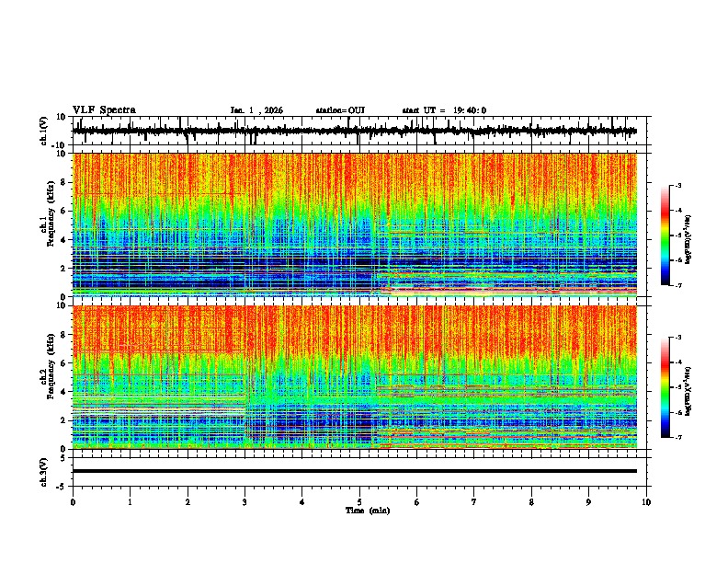The width and height of the screenshot is (728, 563).
Task: Click time axis tick label '6'
Action: 417,502
